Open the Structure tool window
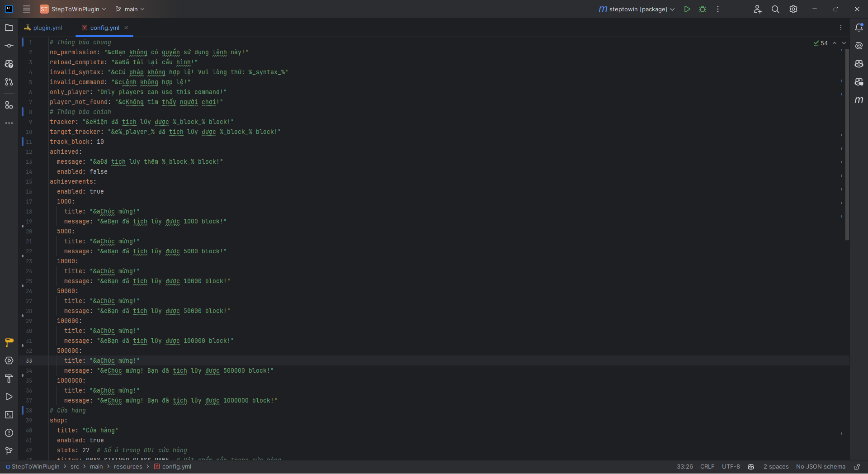This screenshot has height=474, width=868. pos(9,105)
